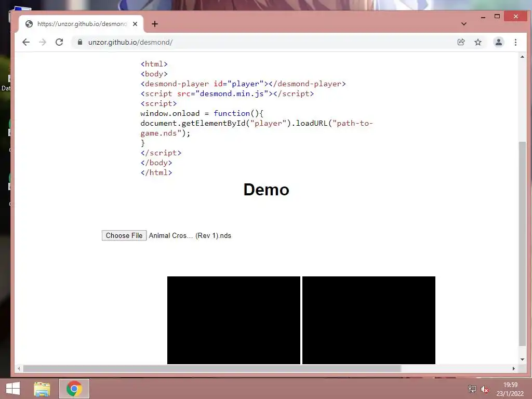
Task: Click the </html> closing tag line
Action: 156,172
